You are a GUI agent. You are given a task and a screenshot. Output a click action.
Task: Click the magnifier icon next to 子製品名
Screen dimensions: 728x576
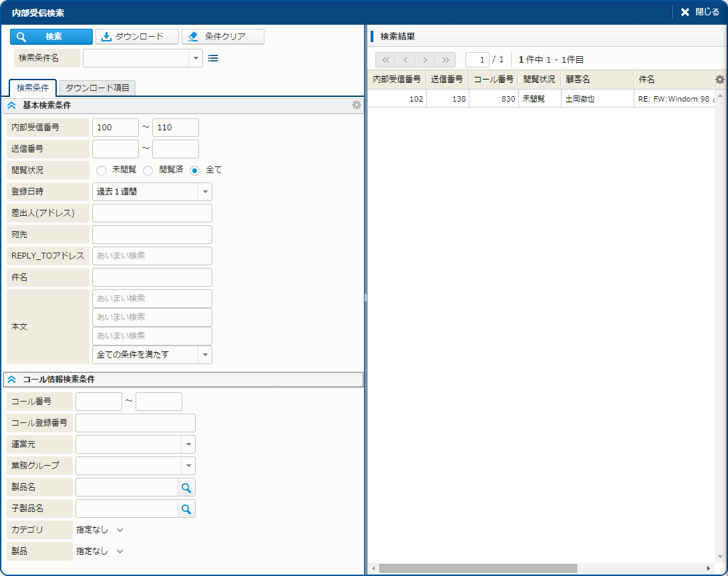coord(187,509)
